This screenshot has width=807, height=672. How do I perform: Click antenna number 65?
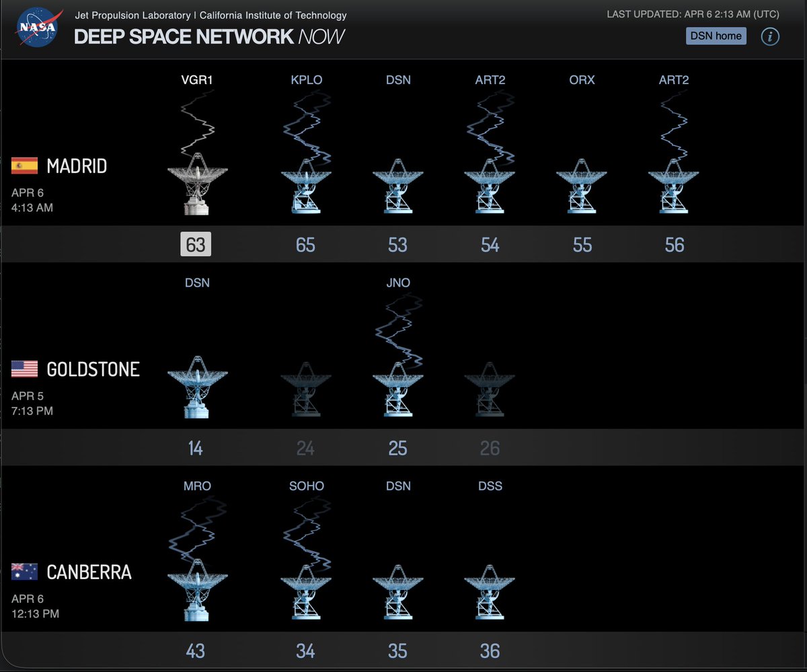coord(305,245)
